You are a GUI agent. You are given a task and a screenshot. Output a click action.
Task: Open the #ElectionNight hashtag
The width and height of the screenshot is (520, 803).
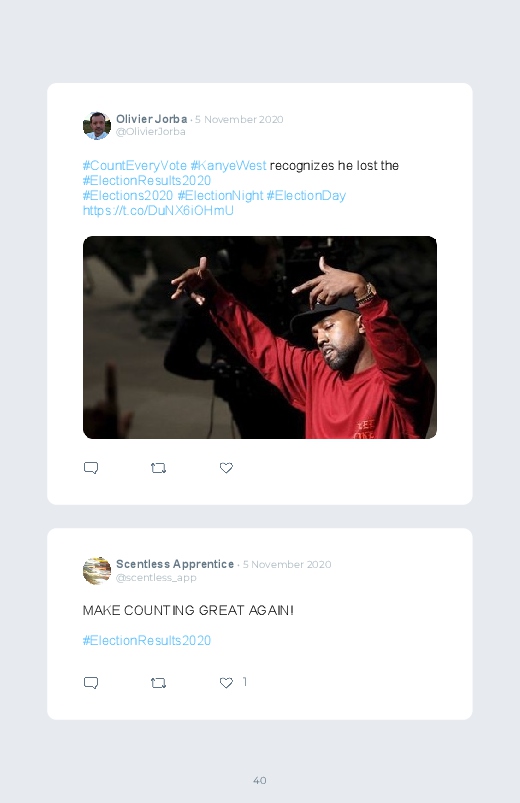[220, 196]
